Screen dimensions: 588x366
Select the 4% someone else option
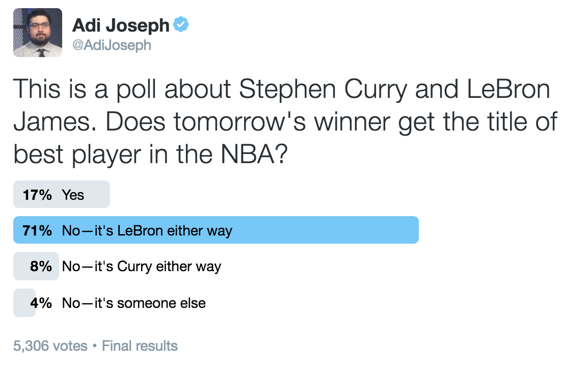click(x=110, y=303)
